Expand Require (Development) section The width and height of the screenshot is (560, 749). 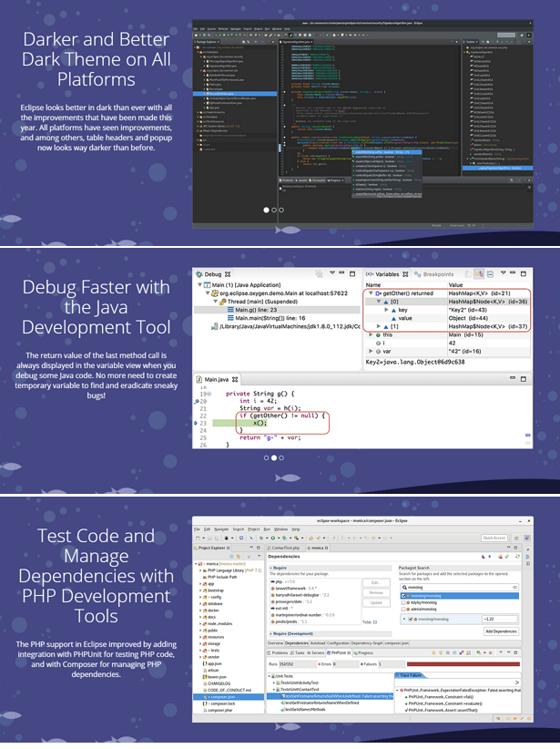point(271,634)
